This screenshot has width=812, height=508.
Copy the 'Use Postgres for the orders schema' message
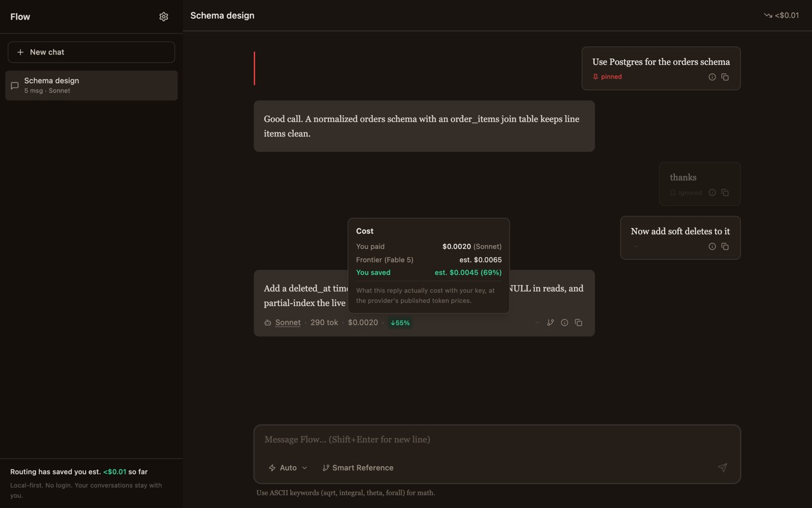pyautogui.click(x=725, y=77)
